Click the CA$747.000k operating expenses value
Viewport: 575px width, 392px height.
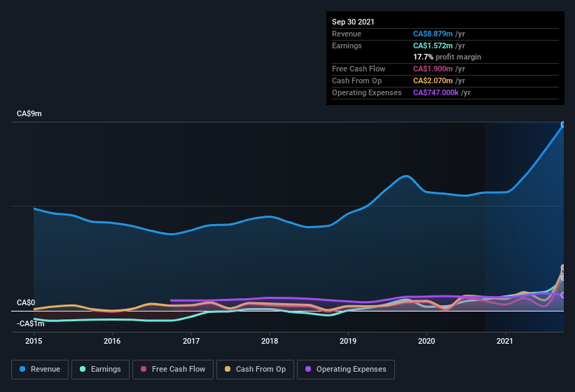click(x=436, y=92)
